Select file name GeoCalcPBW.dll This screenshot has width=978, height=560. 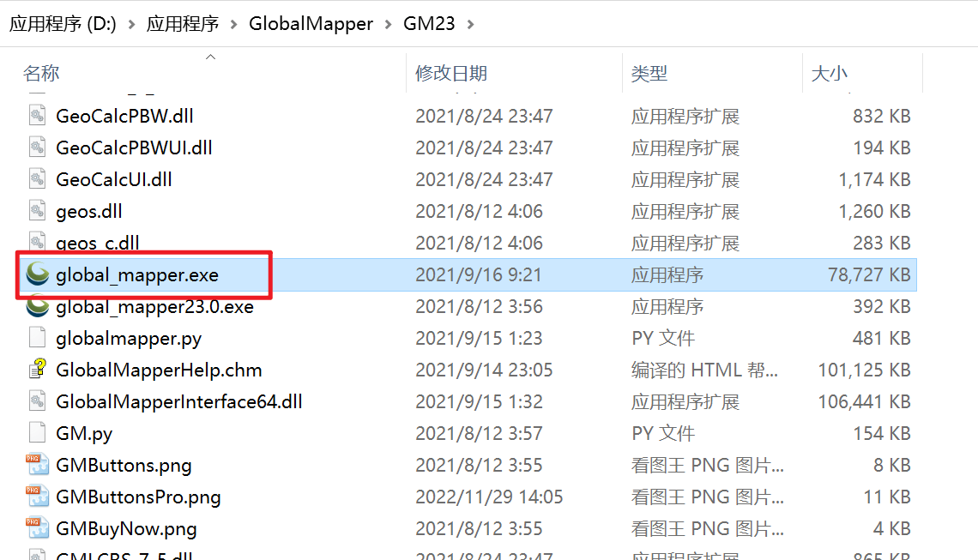[124, 116]
